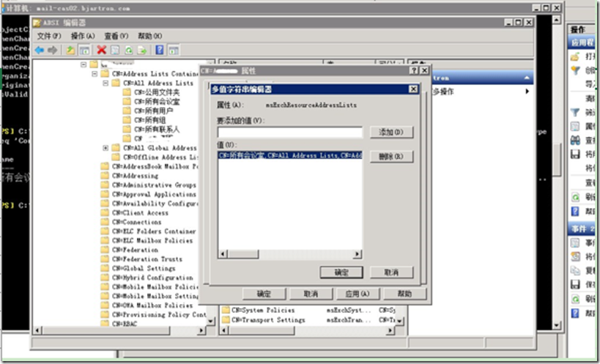This screenshot has width=600, height=364.
Task: Toggle the show console tree toolbar icon
Action: click(84, 50)
